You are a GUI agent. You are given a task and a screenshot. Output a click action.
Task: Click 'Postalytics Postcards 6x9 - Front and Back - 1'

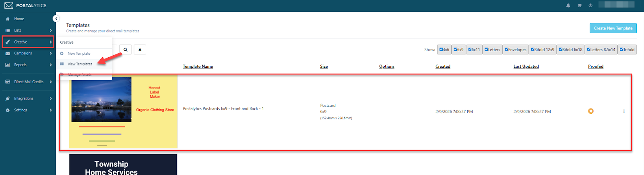(x=223, y=108)
